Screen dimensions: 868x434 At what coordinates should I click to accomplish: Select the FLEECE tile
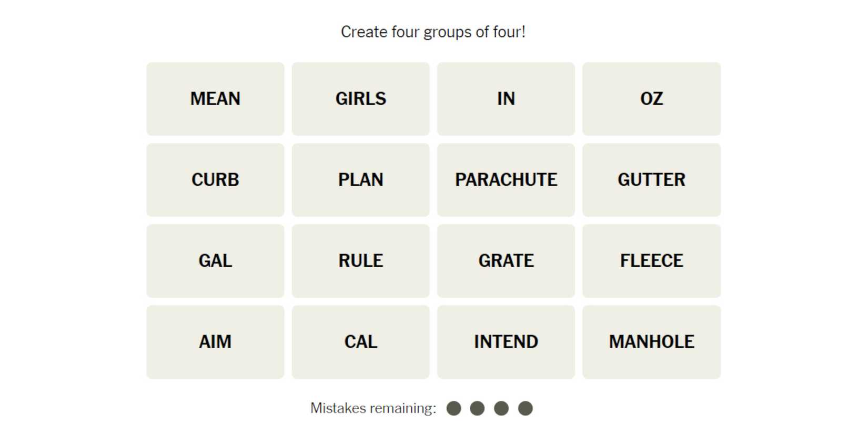[x=651, y=261]
